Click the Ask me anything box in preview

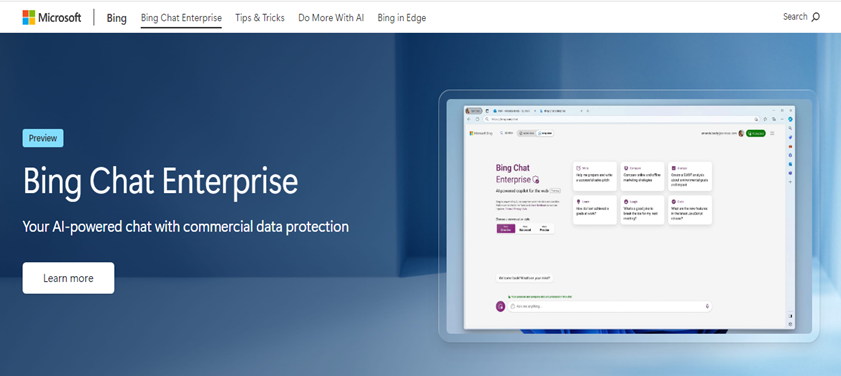(x=609, y=306)
